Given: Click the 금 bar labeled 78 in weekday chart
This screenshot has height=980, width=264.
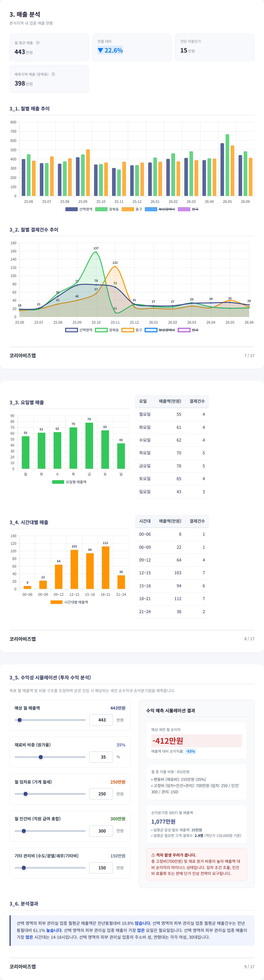Looking at the screenshot, I should pyautogui.click(x=89, y=446).
